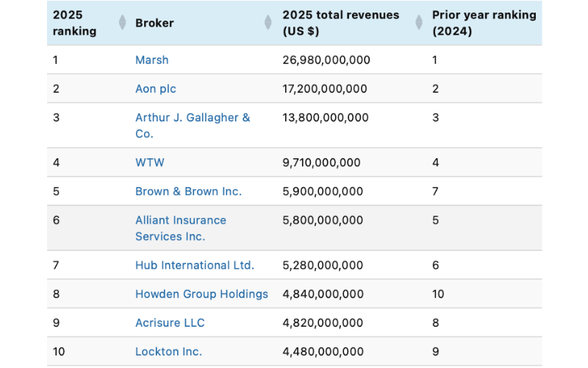Select revenue value 13,800,000,000
This screenshot has width=588, height=368.
tap(326, 118)
